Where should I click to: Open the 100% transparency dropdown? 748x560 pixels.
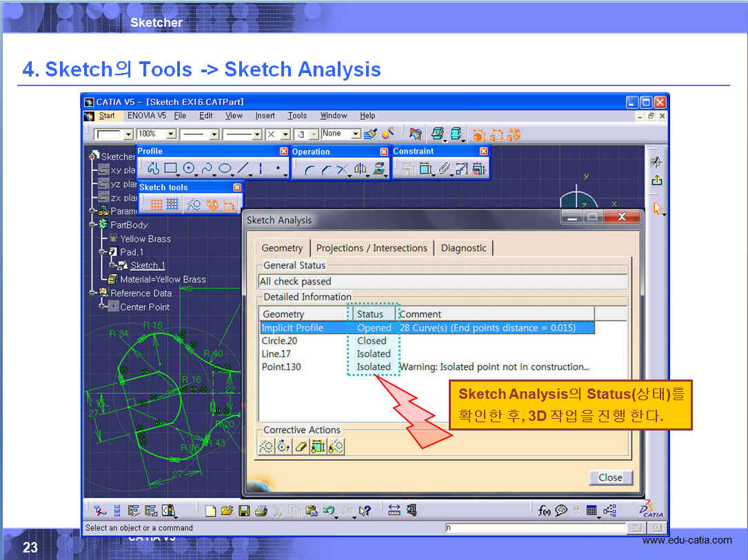pyautogui.click(x=171, y=134)
